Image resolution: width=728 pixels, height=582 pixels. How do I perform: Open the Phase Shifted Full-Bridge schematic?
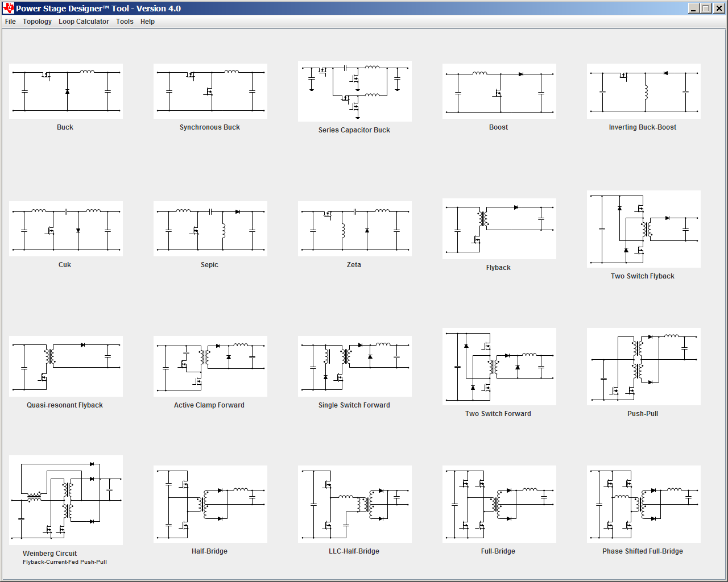click(x=644, y=504)
